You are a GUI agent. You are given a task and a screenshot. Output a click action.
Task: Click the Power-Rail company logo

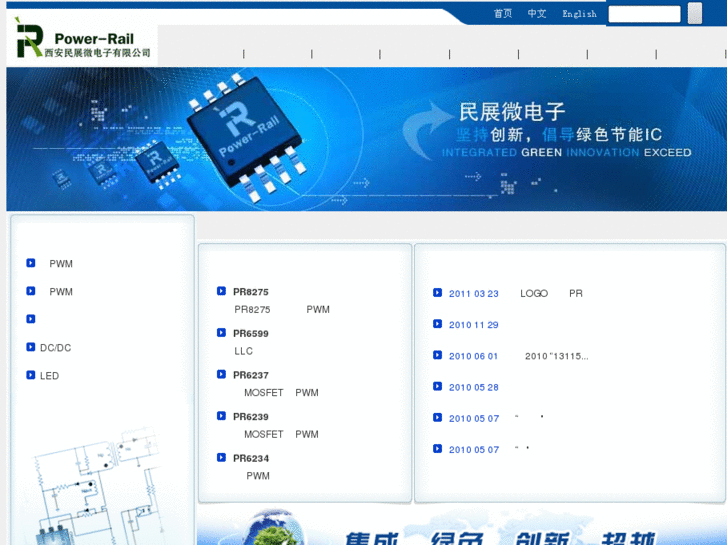pyautogui.click(x=82, y=39)
